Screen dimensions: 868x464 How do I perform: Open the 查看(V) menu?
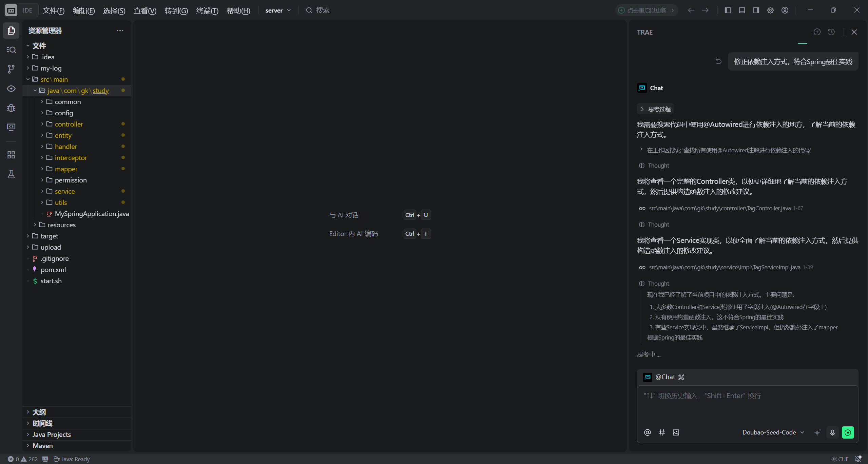[x=145, y=11]
